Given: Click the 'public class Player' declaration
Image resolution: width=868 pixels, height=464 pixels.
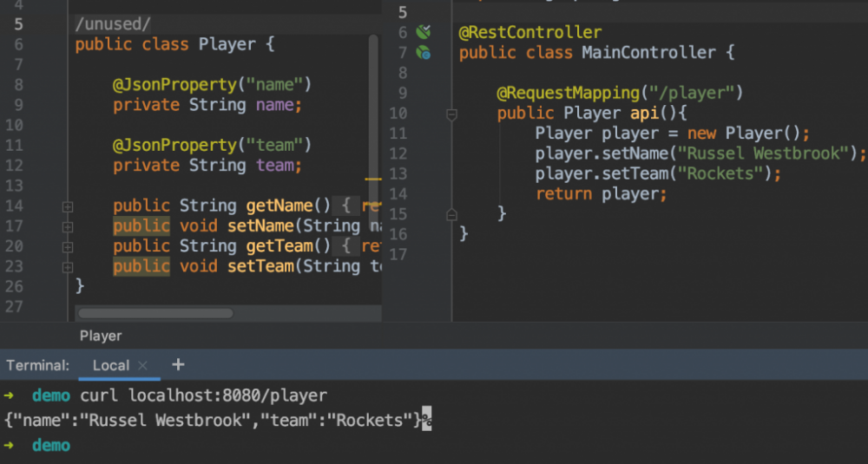Looking at the screenshot, I should (165, 44).
